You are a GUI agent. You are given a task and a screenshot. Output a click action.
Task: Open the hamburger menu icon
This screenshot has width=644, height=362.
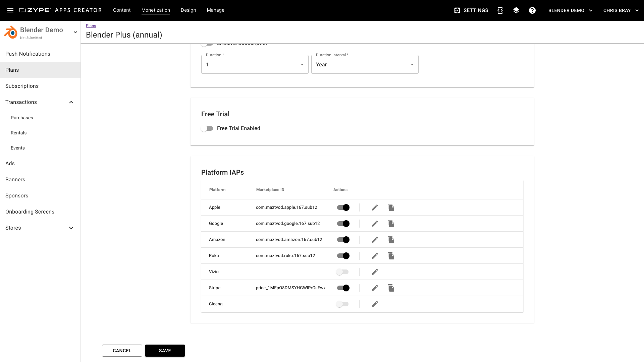10,10
